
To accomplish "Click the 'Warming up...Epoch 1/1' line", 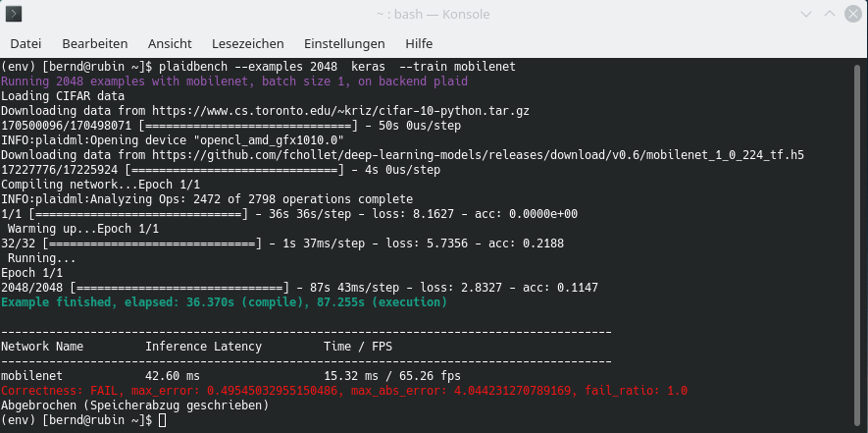I will (x=83, y=229).
